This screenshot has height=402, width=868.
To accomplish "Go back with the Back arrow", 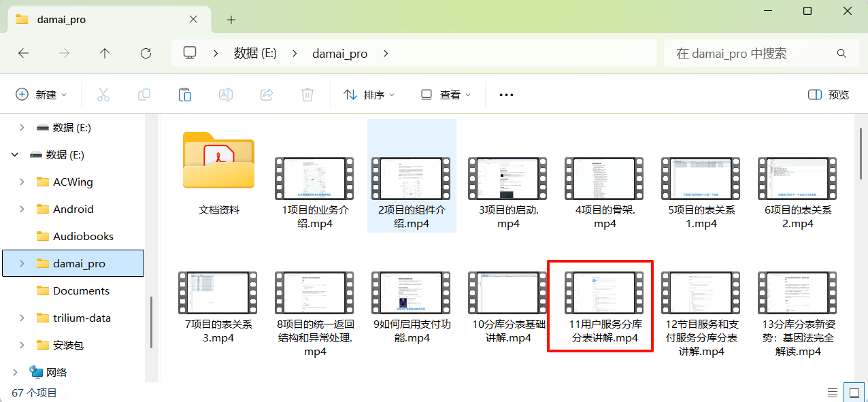I will pos(23,53).
